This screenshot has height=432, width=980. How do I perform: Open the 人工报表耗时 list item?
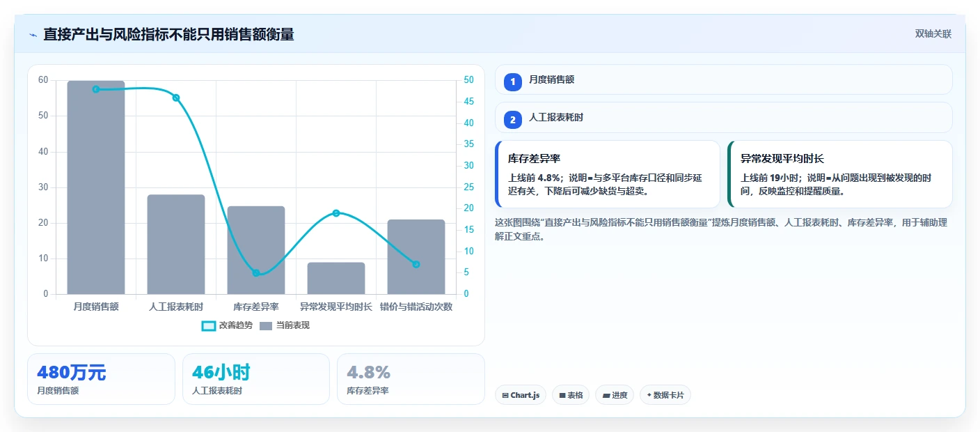pyautogui.click(x=723, y=118)
